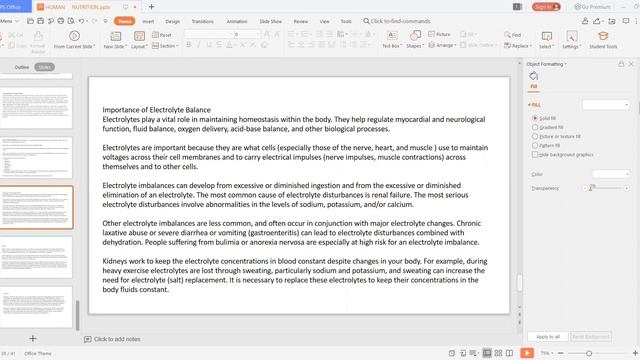Viewport: 640px width, 360px height.
Task: Open the file with the Open folder icon
Action: (x=30, y=21)
